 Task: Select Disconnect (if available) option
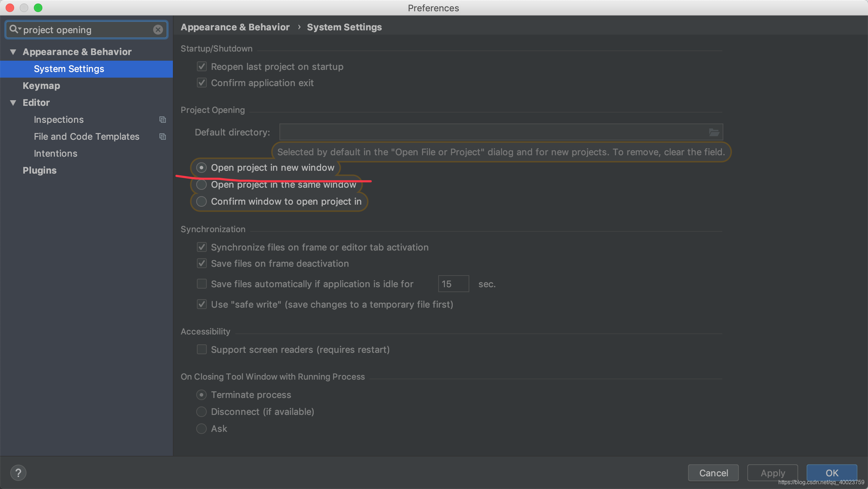point(201,412)
